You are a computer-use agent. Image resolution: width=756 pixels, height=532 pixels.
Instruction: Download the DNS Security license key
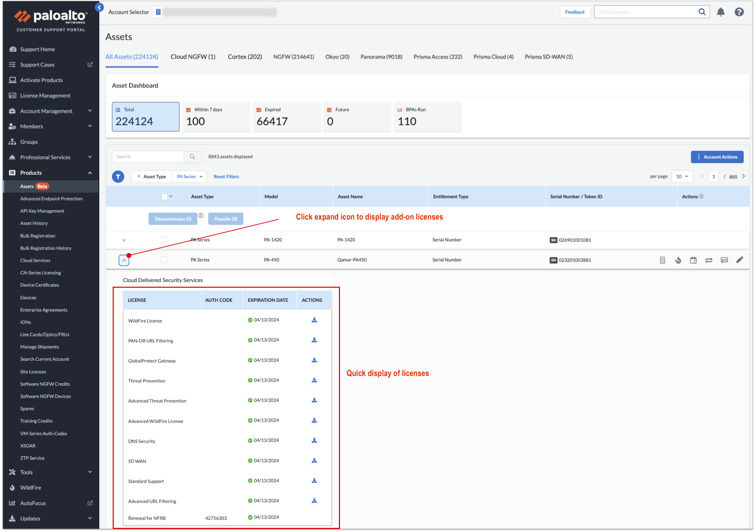(x=314, y=441)
